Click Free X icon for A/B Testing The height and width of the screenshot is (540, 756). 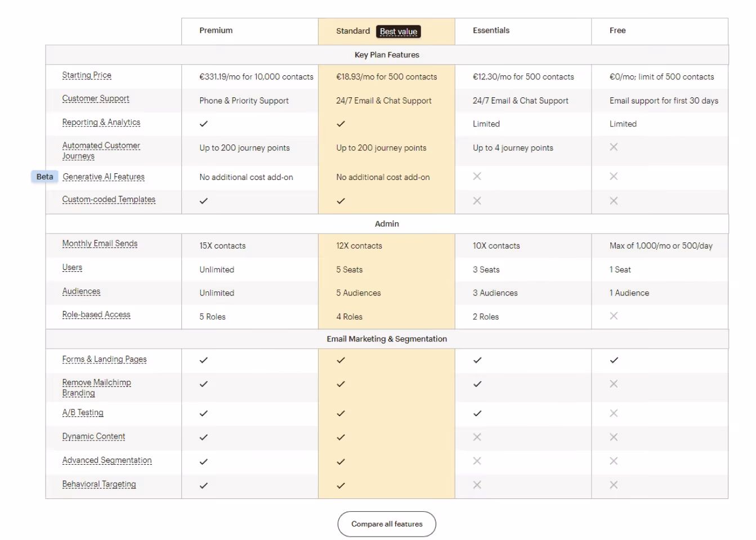[x=614, y=413]
